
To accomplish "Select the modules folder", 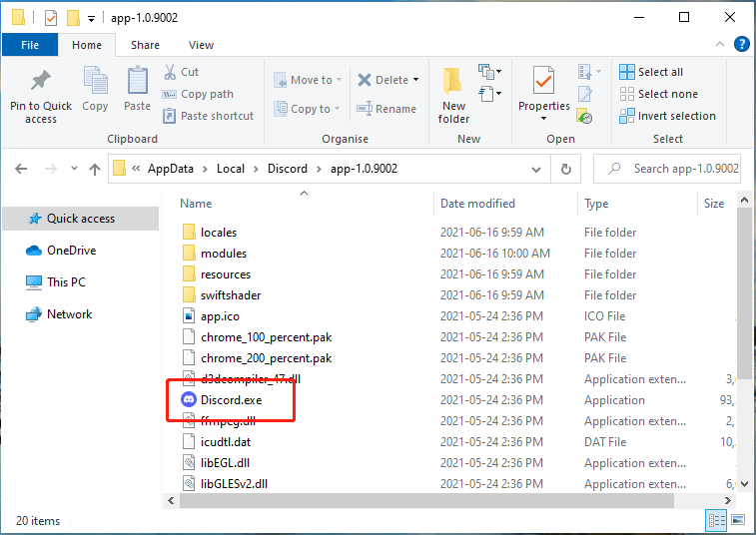I will coord(224,254).
